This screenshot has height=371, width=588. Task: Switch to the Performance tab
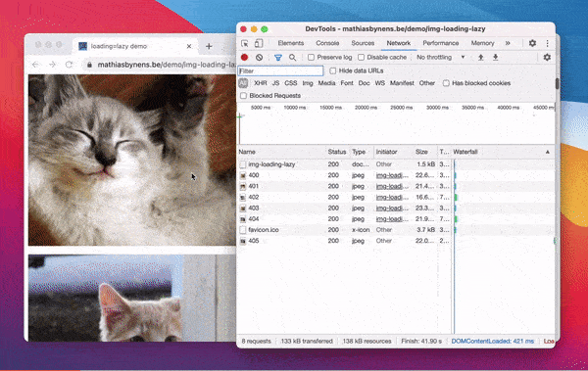tap(441, 43)
